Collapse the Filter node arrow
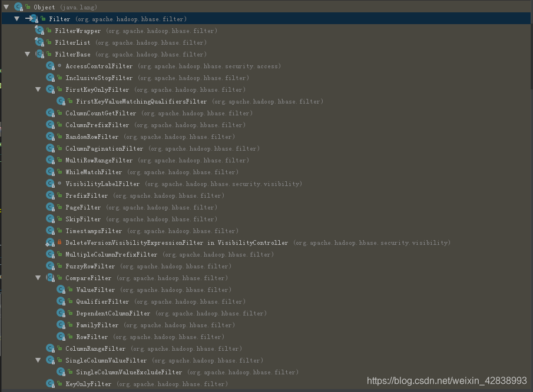 point(16,19)
